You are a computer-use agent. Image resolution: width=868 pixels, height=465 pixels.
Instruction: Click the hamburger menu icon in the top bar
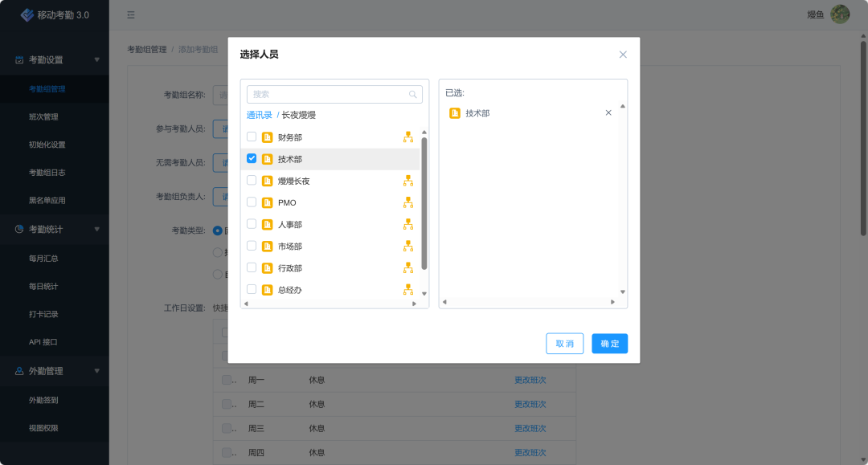pos(129,14)
